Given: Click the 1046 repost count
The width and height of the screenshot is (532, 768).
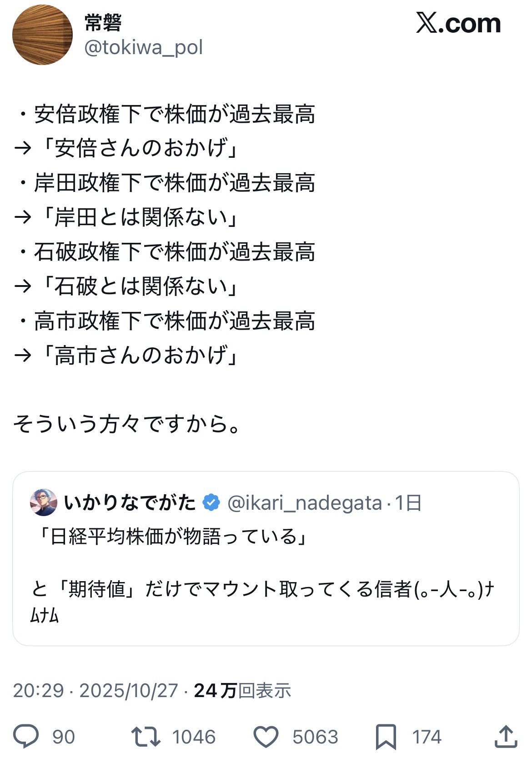Looking at the screenshot, I should [x=194, y=737].
